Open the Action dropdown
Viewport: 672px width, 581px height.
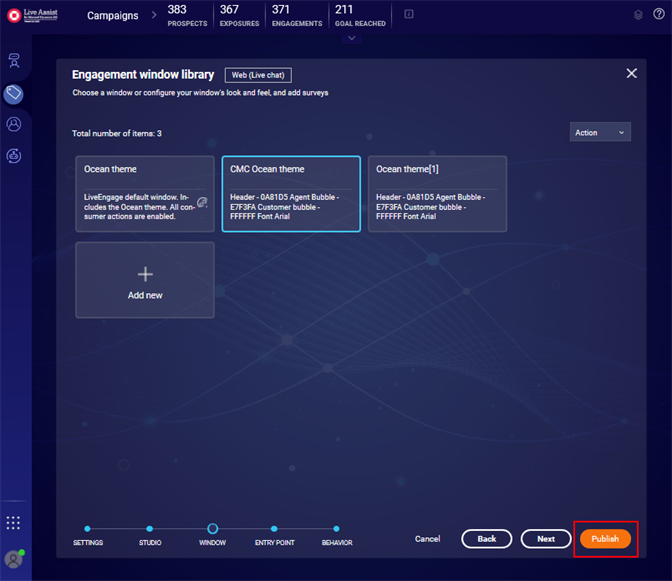click(600, 132)
